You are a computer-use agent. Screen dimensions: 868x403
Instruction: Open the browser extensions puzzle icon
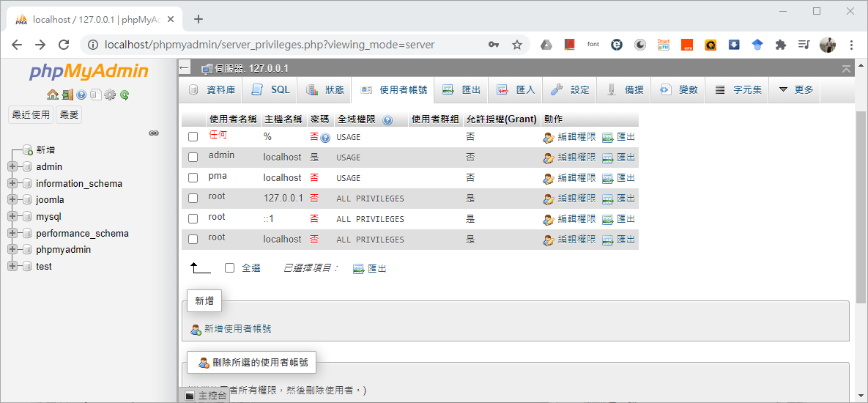coord(781,45)
